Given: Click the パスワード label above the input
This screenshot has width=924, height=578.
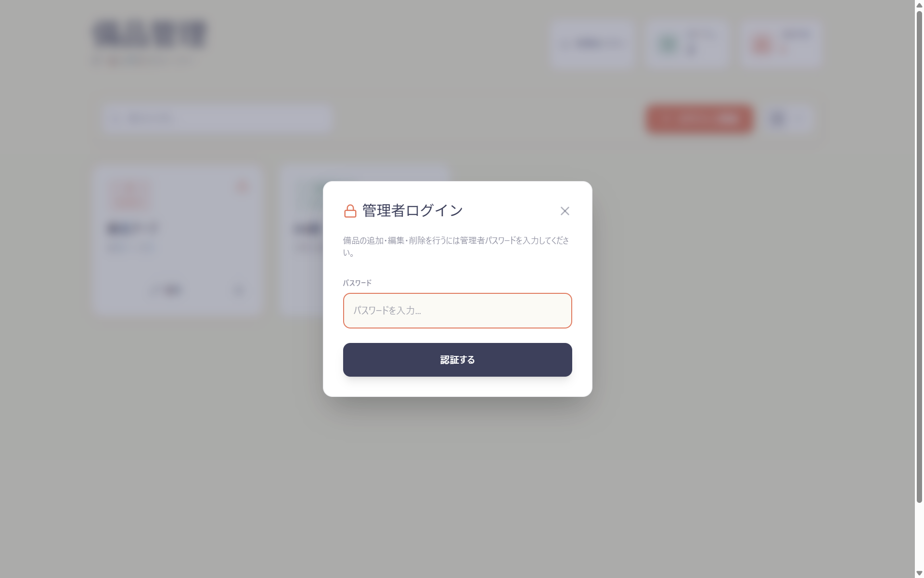Looking at the screenshot, I should (x=357, y=283).
